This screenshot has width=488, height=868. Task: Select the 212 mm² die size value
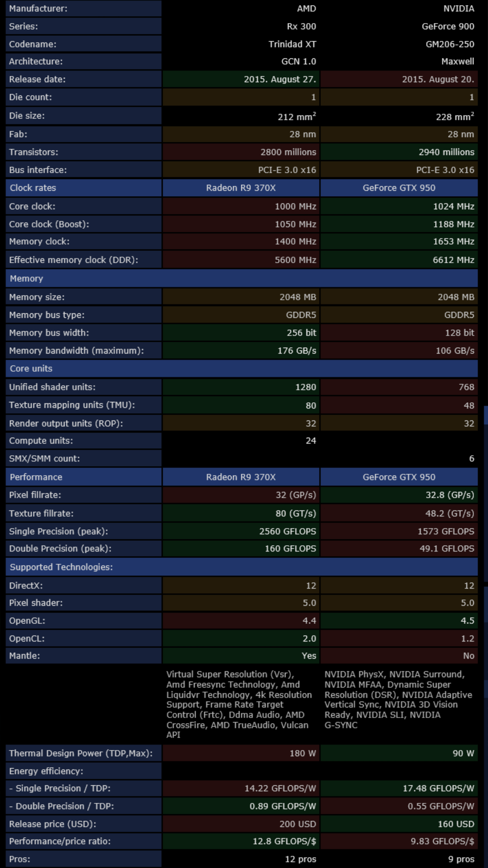(x=296, y=116)
